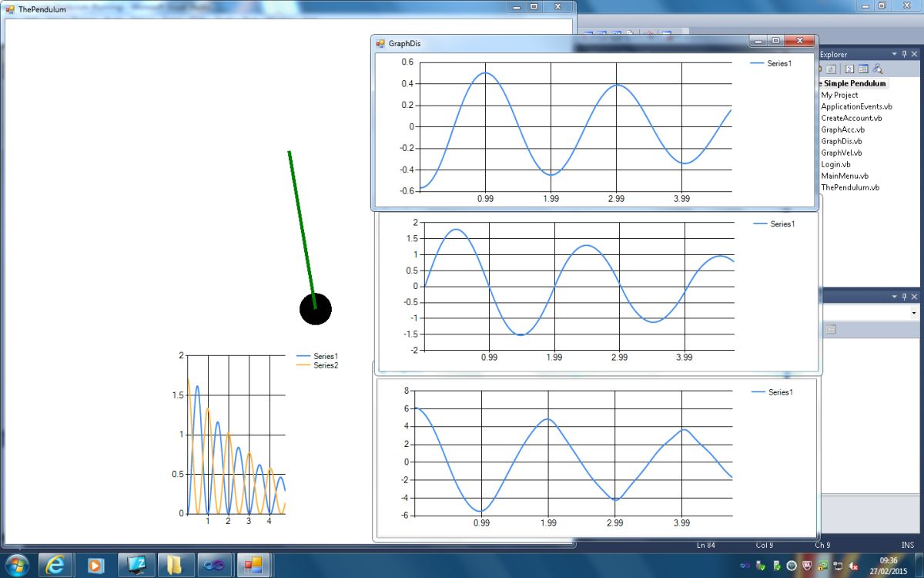
Task: Click Series1 legend in GraphDis chart
Action: coord(771,63)
